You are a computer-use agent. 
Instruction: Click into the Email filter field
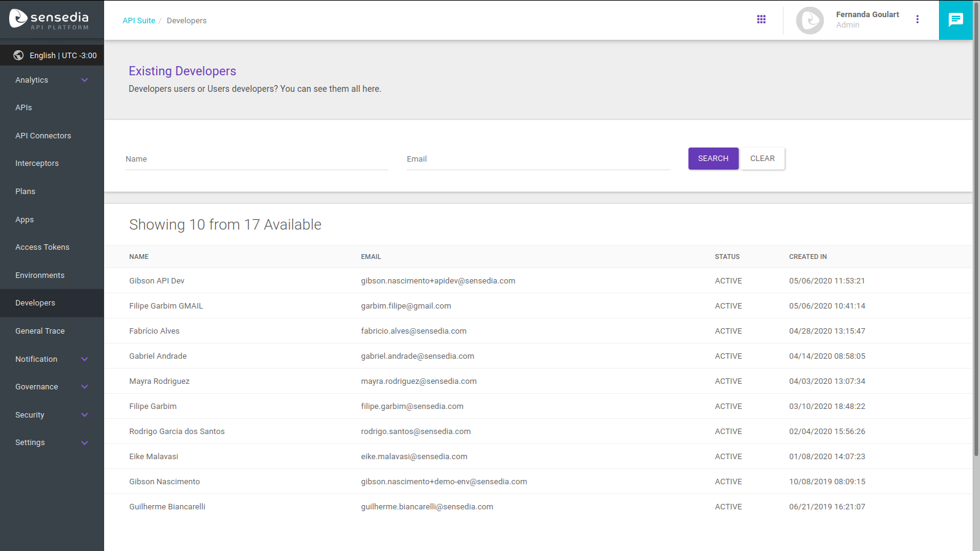(x=538, y=159)
